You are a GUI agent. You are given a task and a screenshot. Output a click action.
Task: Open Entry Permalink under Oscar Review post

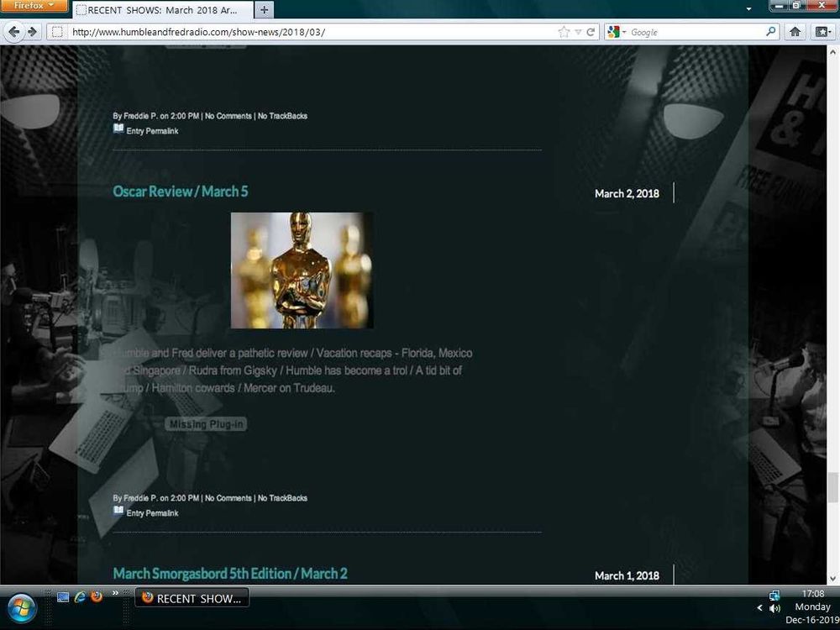152,512
